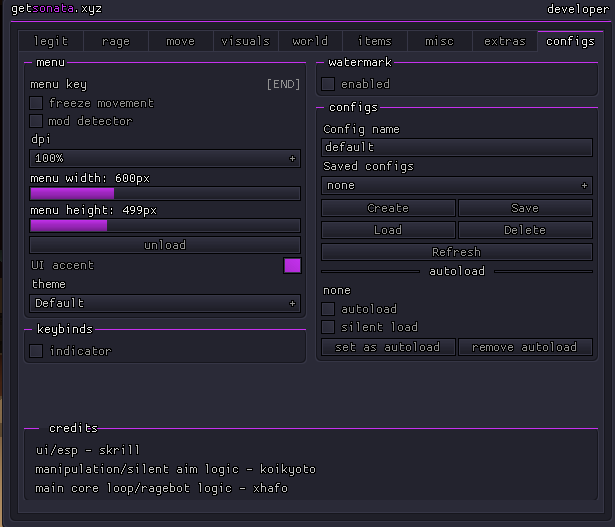
Task: Click the plus icon on dpi dropdown
Action: tap(292, 158)
